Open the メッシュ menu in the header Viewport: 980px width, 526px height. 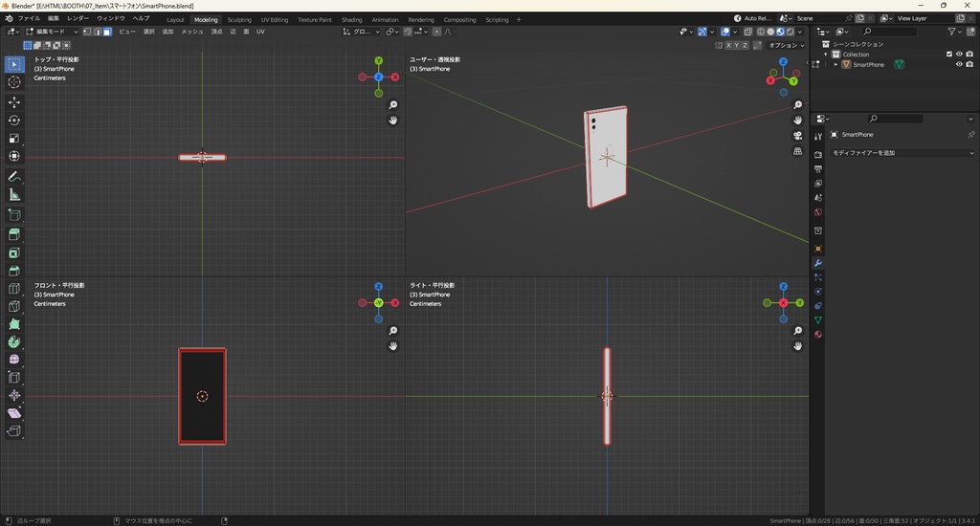pyautogui.click(x=191, y=32)
